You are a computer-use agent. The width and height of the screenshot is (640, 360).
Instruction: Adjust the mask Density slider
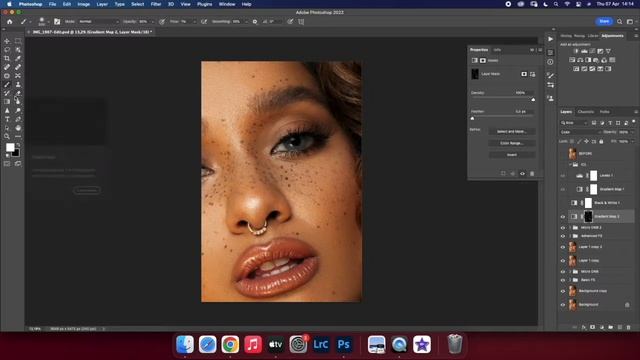pos(533,100)
